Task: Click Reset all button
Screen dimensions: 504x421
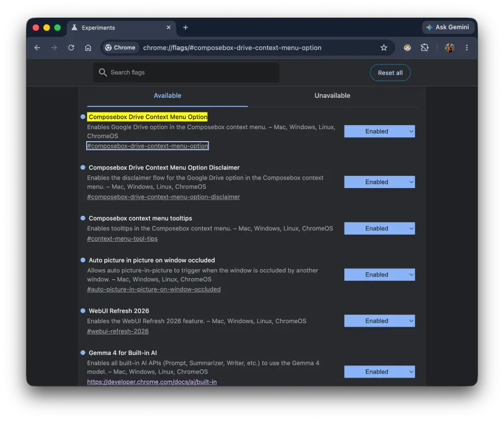Action: (x=390, y=73)
